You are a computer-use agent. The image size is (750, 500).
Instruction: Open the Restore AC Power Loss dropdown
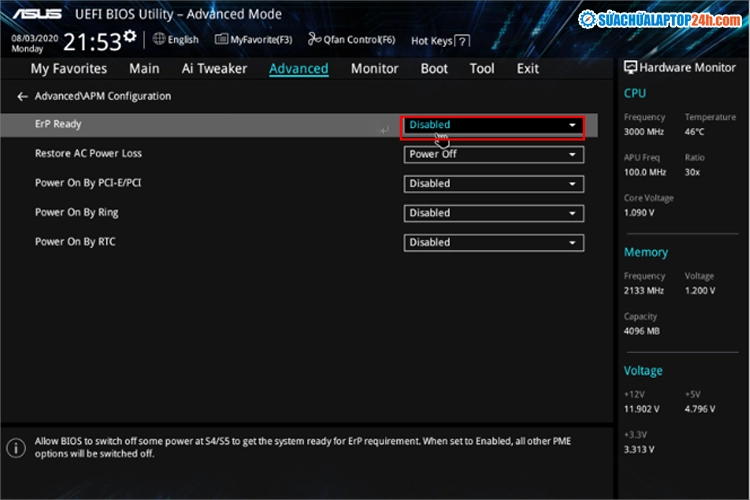(x=493, y=155)
